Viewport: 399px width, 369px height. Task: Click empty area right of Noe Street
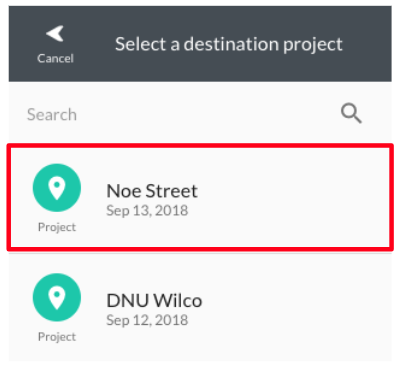click(293, 197)
